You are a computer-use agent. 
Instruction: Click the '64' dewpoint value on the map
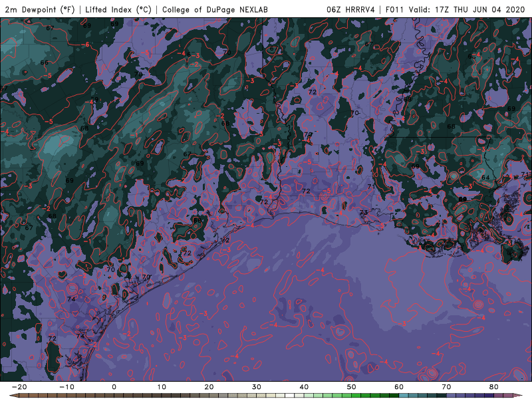(485, 178)
